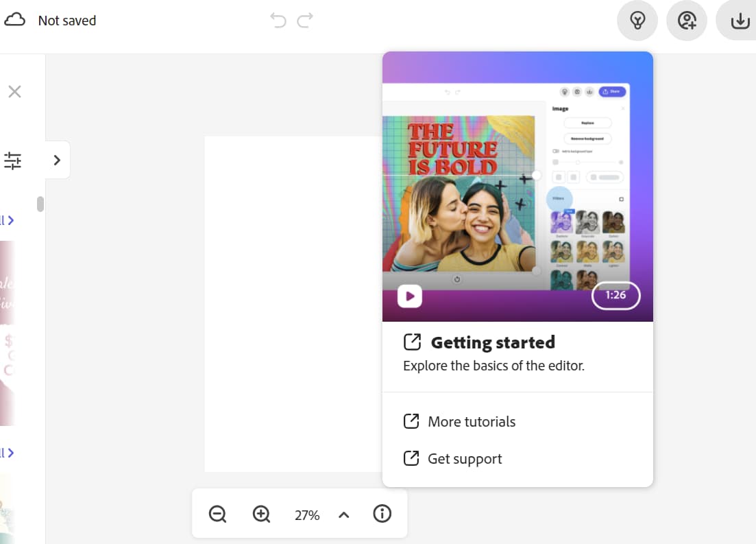Open the filter sliders icon in sidebar
This screenshot has height=544, width=756.
pyautogui.click(x=13, y=161)
